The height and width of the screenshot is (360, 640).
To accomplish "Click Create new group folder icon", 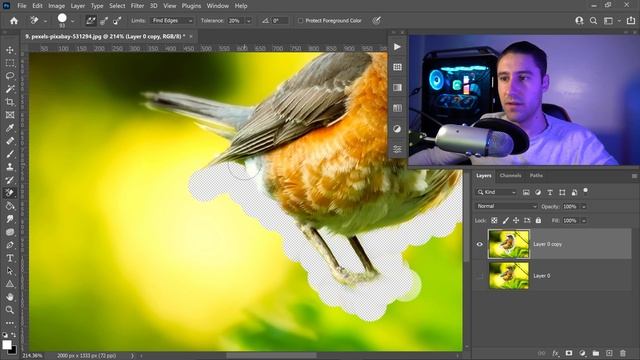I will click(x=596, y=353).
